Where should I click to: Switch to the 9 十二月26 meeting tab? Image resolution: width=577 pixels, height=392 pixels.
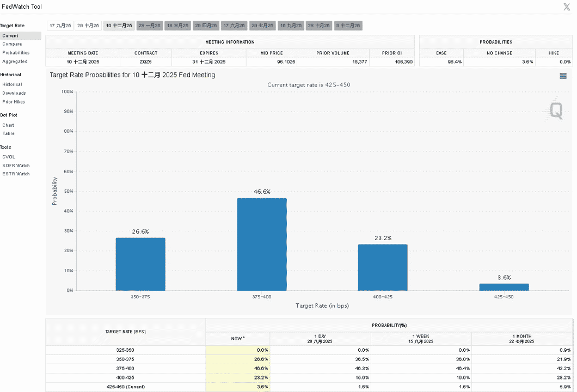pos(348,26)
